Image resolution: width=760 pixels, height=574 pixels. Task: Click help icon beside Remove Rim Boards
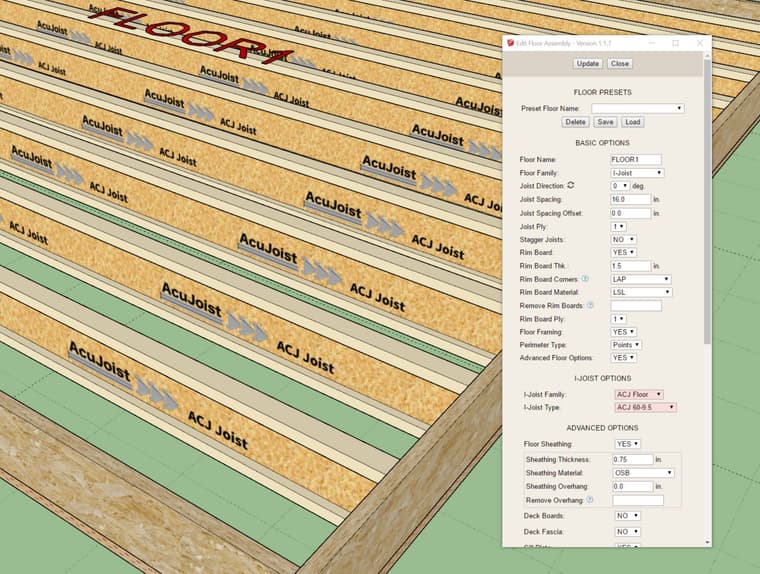tap(590, 305)
